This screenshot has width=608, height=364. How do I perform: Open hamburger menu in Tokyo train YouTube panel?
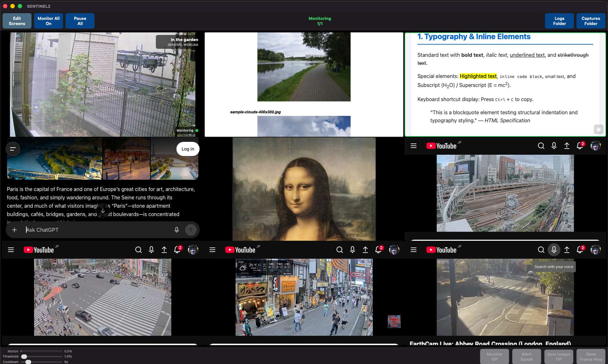point(414,146)
